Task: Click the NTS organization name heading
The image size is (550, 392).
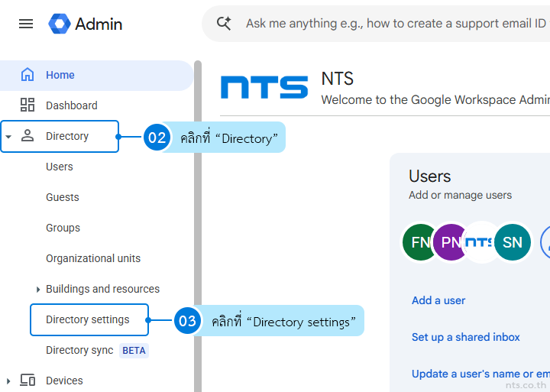Action: click(x=337, y=79)
